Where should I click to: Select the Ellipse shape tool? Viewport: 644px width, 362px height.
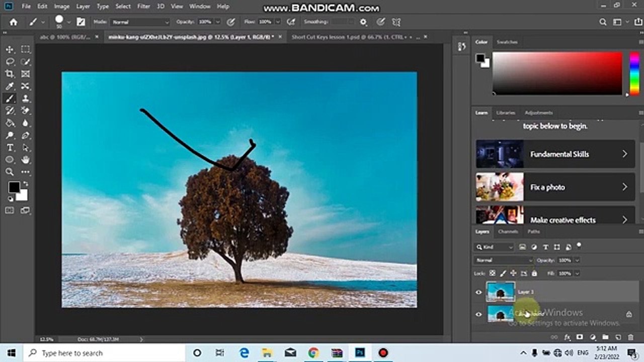click(x=10, y=160)
